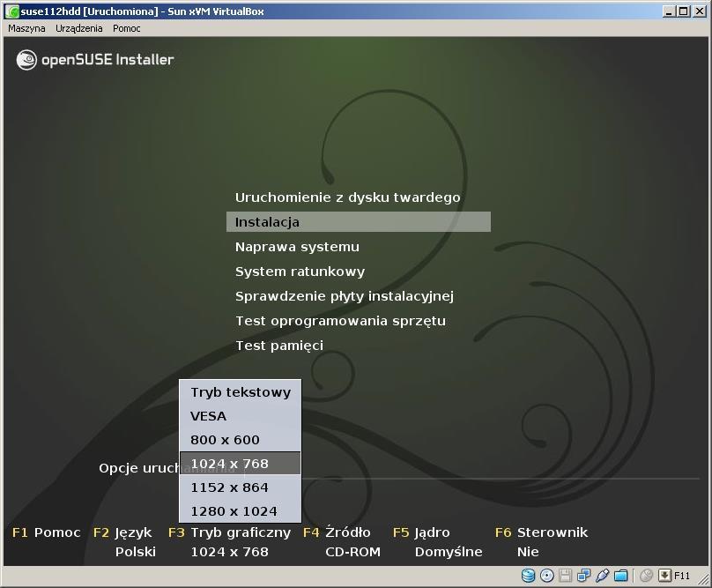712x588 pixels.
Task: Open the Maszyna menu
Action: (x=26, y=28)
